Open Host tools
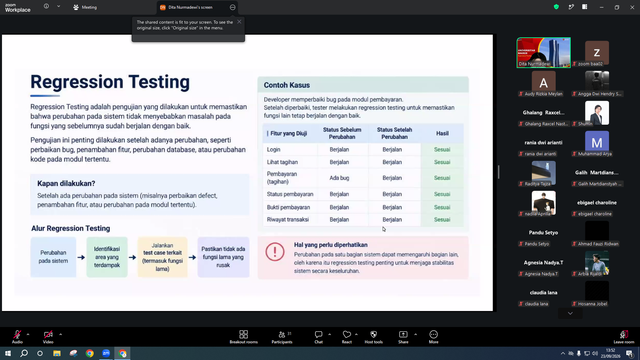The height and width of the screenshot is (360, 640). [373, 337]
